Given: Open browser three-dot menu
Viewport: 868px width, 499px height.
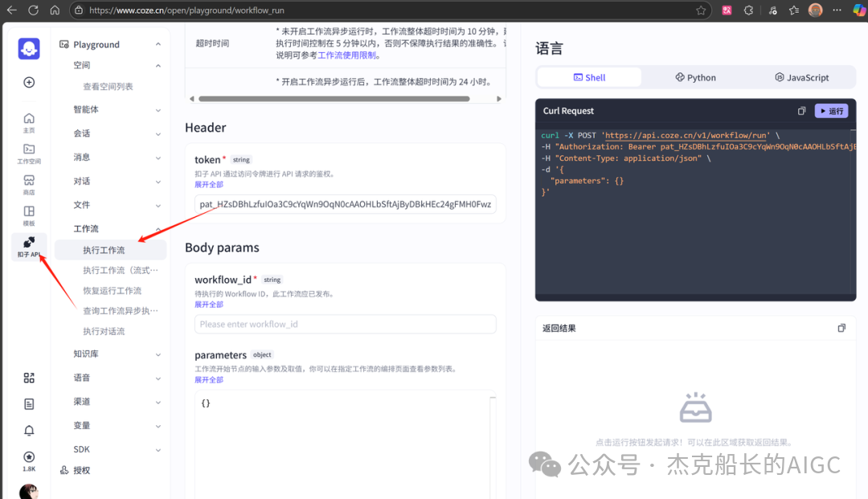Looking at the screenshot, I should point(837,10).
